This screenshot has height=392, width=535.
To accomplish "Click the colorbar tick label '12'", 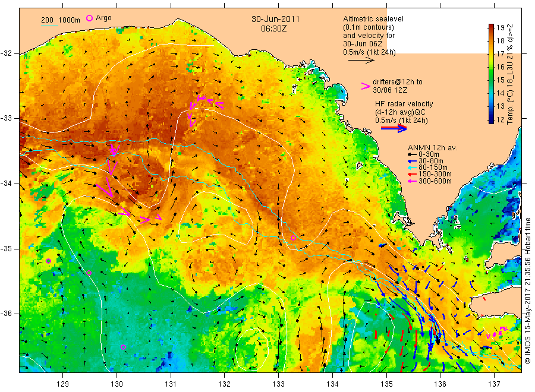I will (x=500, y=119).
